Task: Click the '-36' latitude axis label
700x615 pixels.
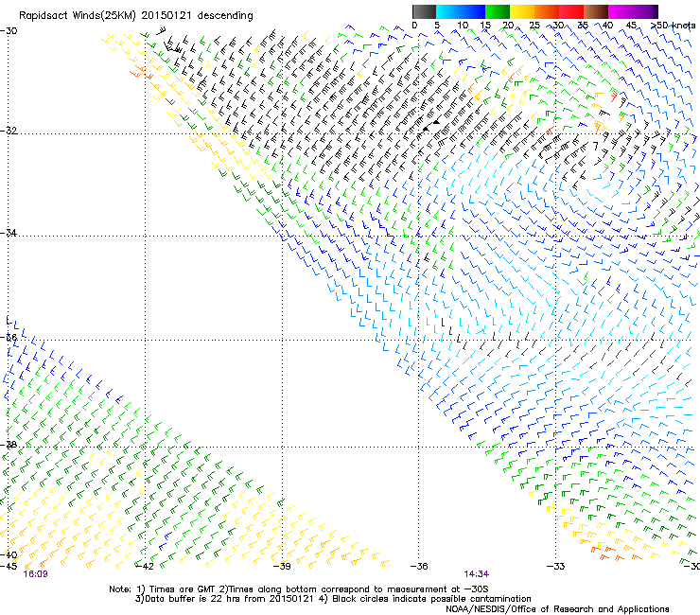Action: click(9, 337)
